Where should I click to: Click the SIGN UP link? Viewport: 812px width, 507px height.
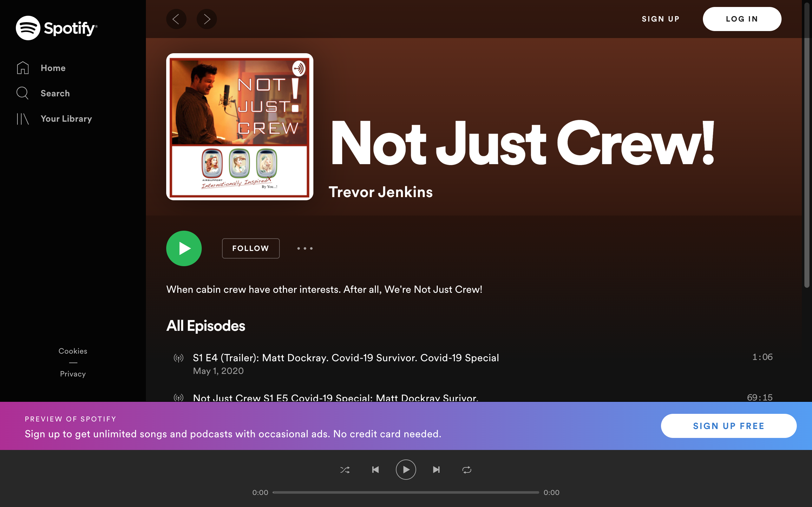click(660, 19)
